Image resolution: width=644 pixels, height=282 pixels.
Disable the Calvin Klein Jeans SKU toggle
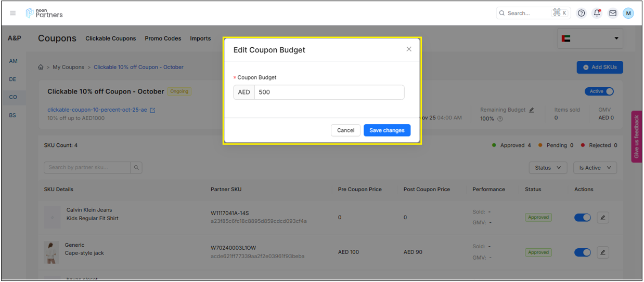click(582, 218)
